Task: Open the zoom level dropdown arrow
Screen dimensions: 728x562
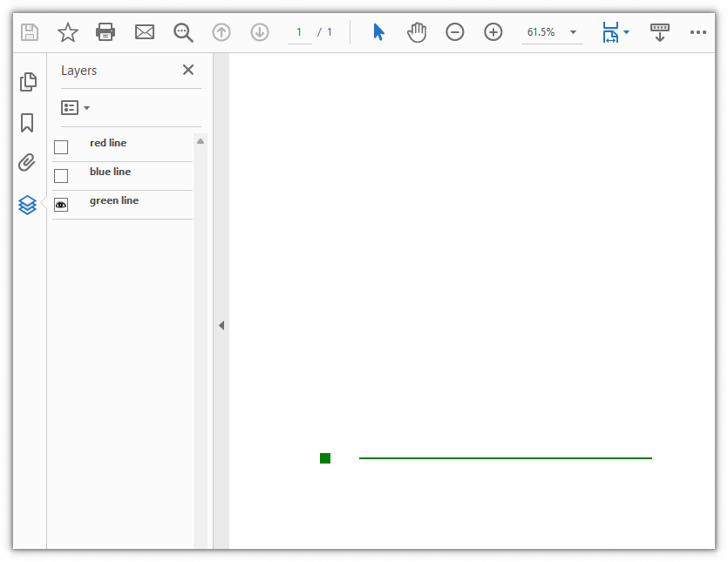Action: coord(574,32)
